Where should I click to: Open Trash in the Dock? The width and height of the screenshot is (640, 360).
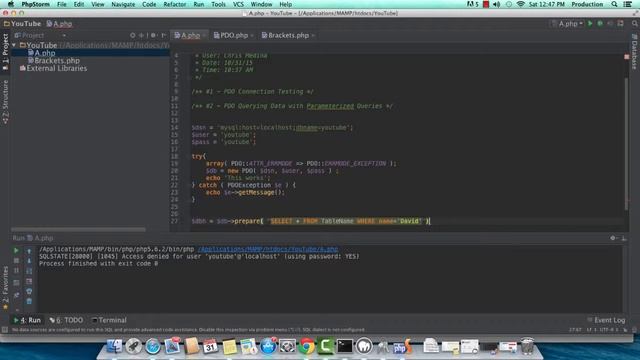tap(527, 346)
